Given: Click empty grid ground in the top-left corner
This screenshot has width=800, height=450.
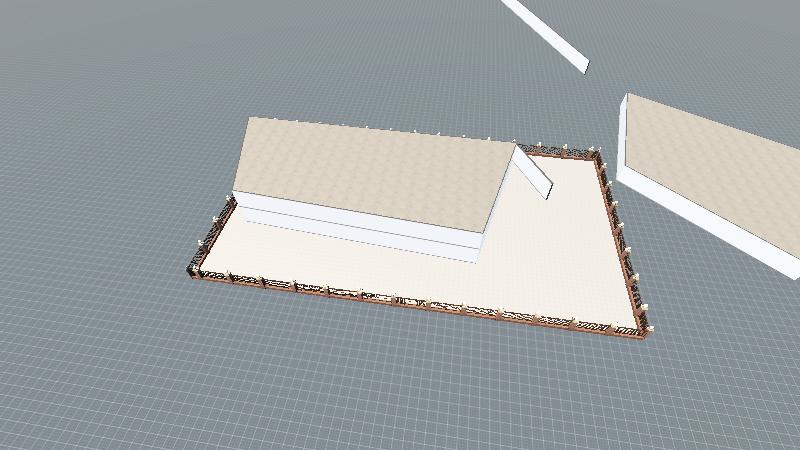Looking at the screenshot, I should (x=80, y=50).
